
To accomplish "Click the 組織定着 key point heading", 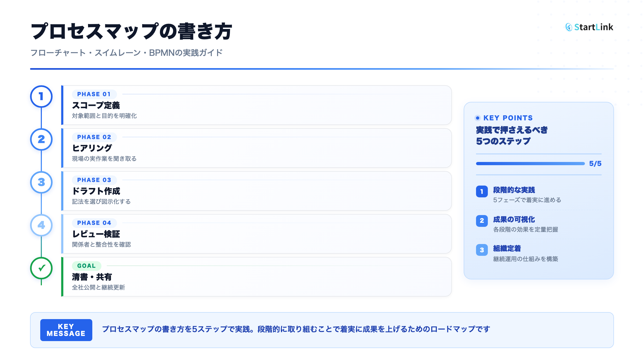I will point(507,249).
